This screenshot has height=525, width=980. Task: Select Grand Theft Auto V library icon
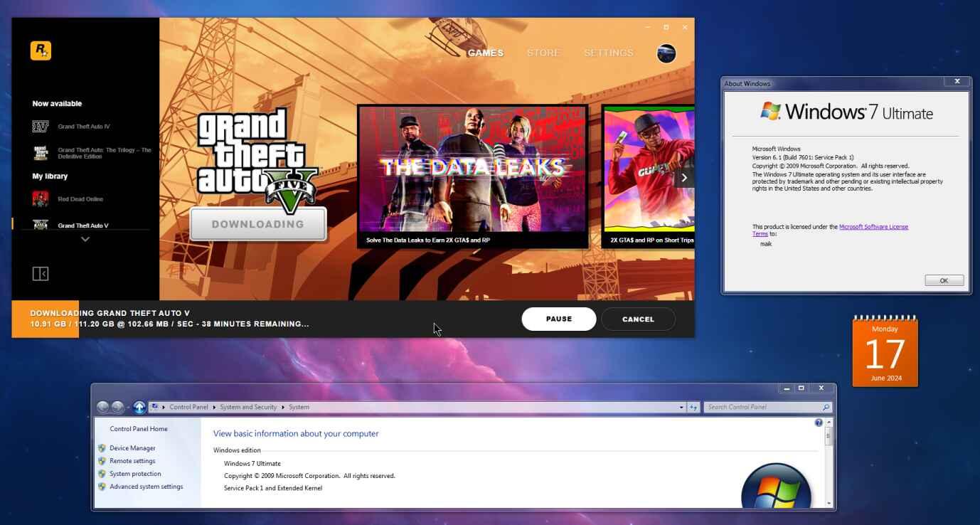pos(40,225)
